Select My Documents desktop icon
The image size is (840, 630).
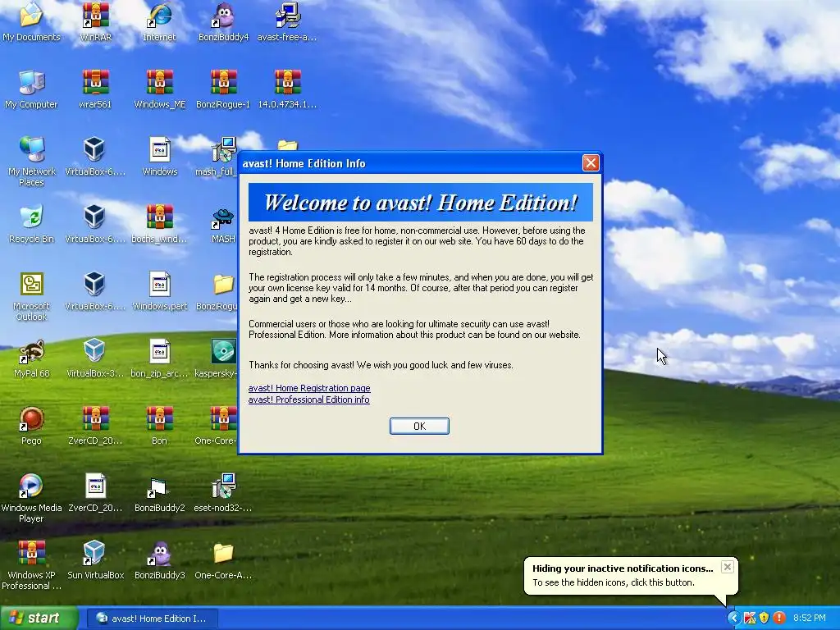click(x=31, y=21)
